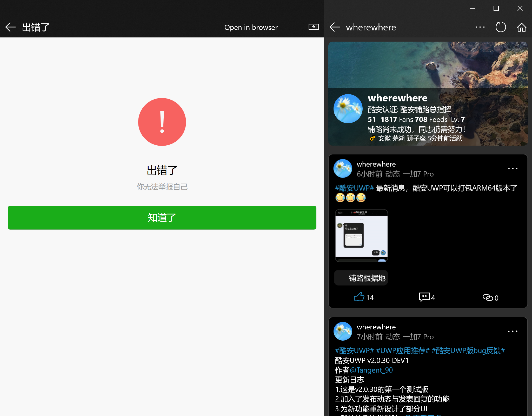The image size is (532, 416).
Task: Open comments on the post with 4 replies
Action: [x=424, y=297]
